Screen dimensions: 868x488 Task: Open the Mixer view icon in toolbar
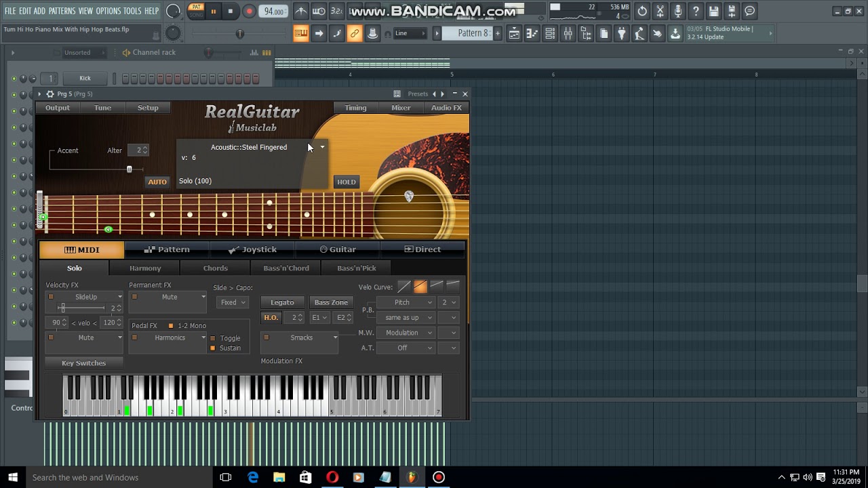(x=568, y=34)
